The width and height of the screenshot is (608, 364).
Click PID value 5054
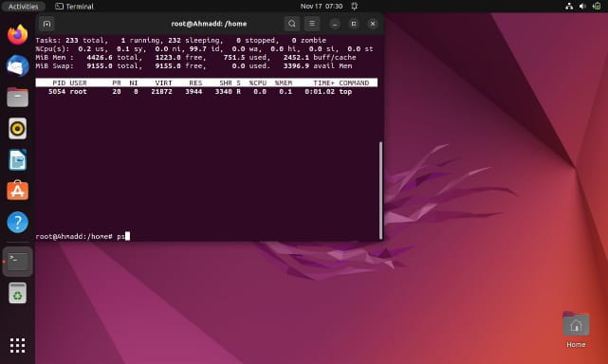(x=57, y=92)
